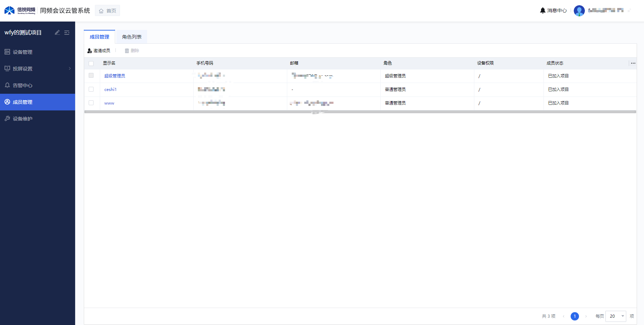Check the 超级管理员 row checkbox
This screenshot has width=644, height=325.
(x=91, y=75)
